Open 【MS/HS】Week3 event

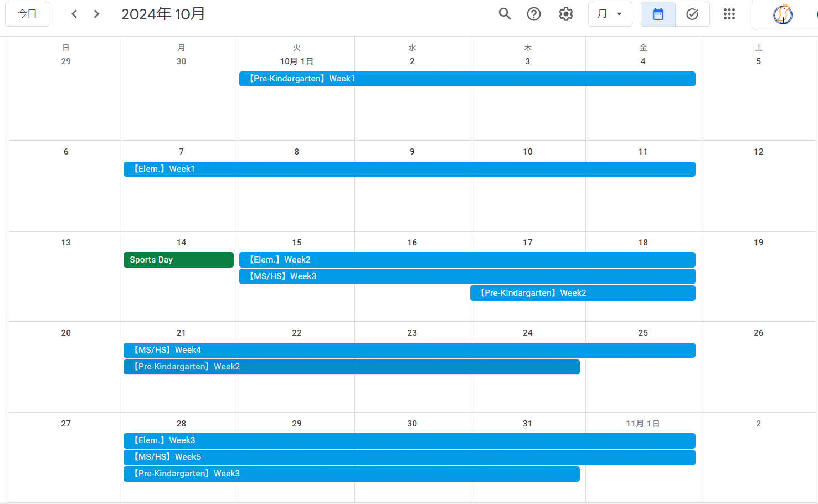(467, 276)
